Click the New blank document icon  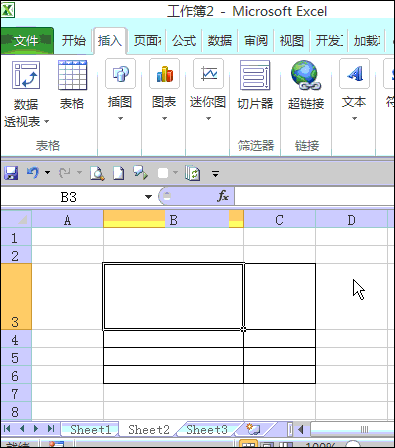(118, 173)
